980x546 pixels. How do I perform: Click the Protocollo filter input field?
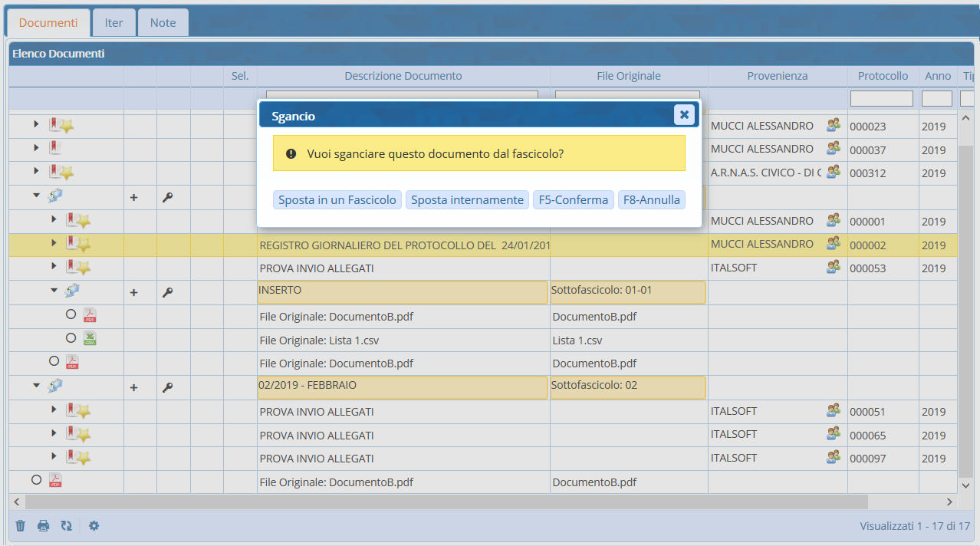[881, 99]
